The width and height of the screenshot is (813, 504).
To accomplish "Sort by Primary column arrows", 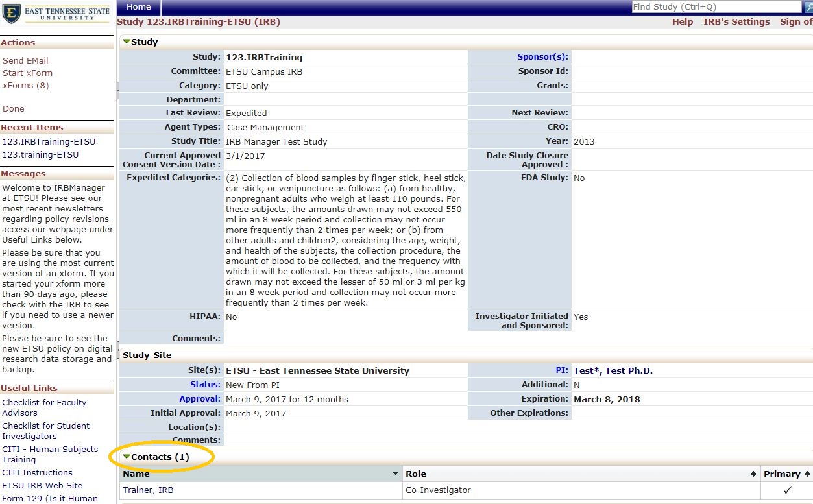I will (807, 474).
